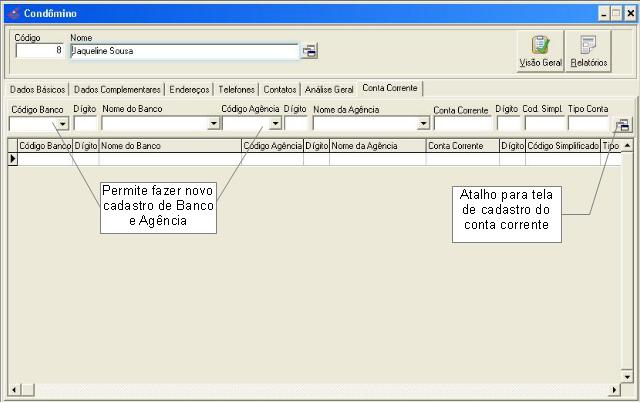Open the Nome da Agência dropdown
This screenshot has width=640, height=403.
424,124
